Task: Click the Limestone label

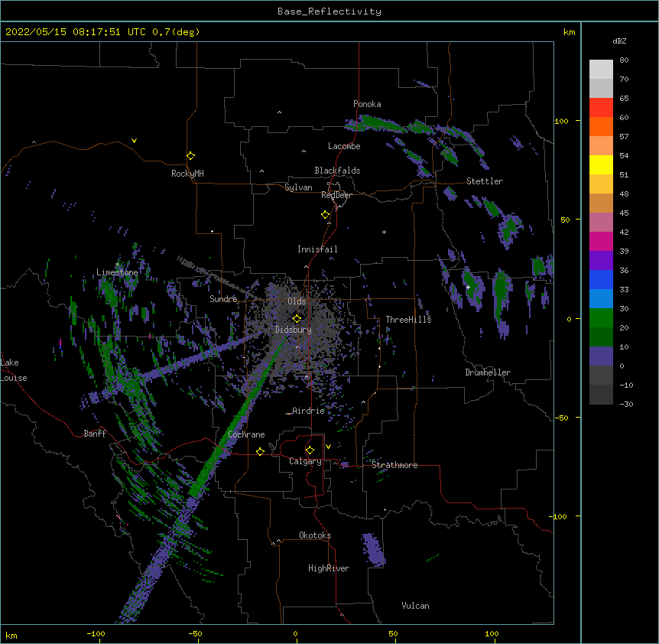Action: point(117,272)
